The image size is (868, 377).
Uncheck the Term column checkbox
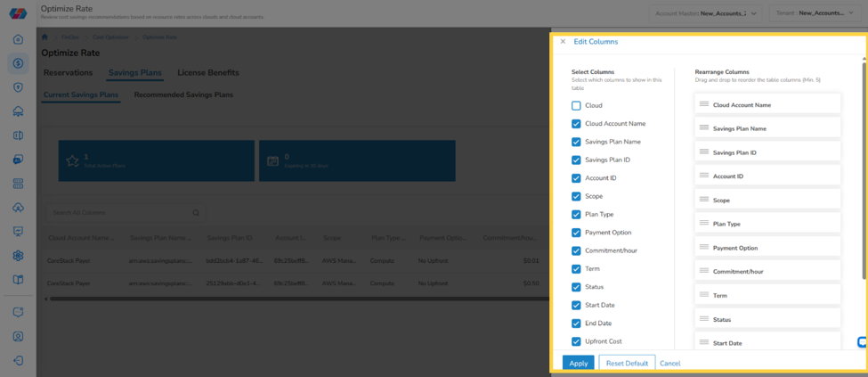tap(576, 268)
